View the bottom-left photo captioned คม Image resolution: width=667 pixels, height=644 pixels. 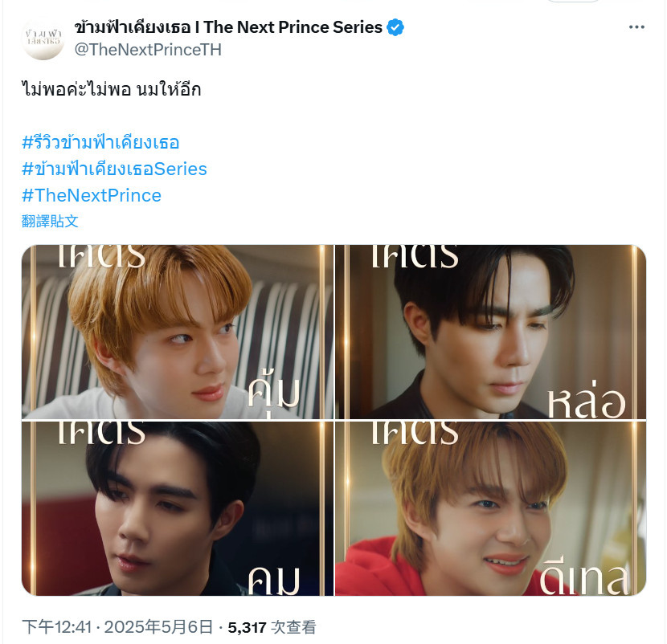coord(178,508)
